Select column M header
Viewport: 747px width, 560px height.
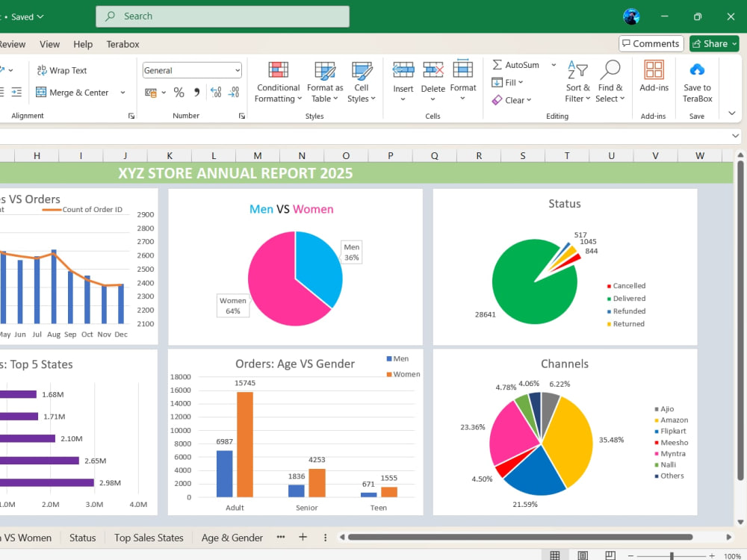258,156
